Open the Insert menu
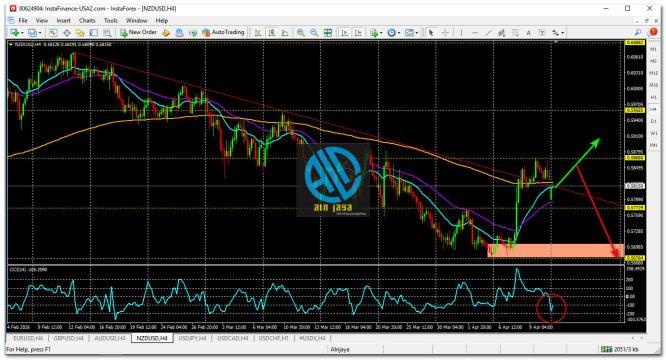Screen dimensions: 666x360 pyautogui.click(x=64, y=20)
